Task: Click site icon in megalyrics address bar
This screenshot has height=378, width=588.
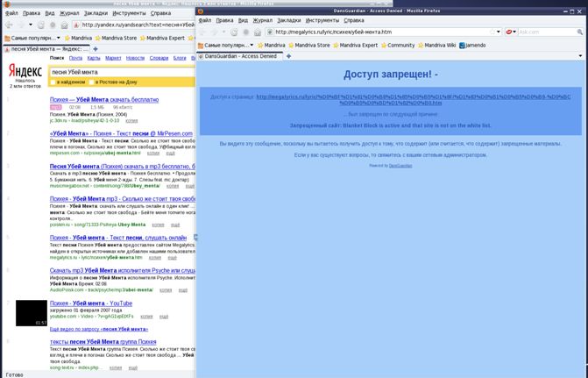Action: [x=270, y=32]
